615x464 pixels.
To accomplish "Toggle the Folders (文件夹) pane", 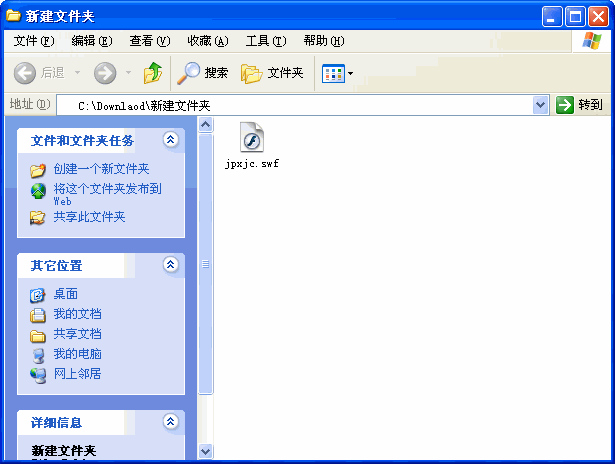I will (272, 73).
